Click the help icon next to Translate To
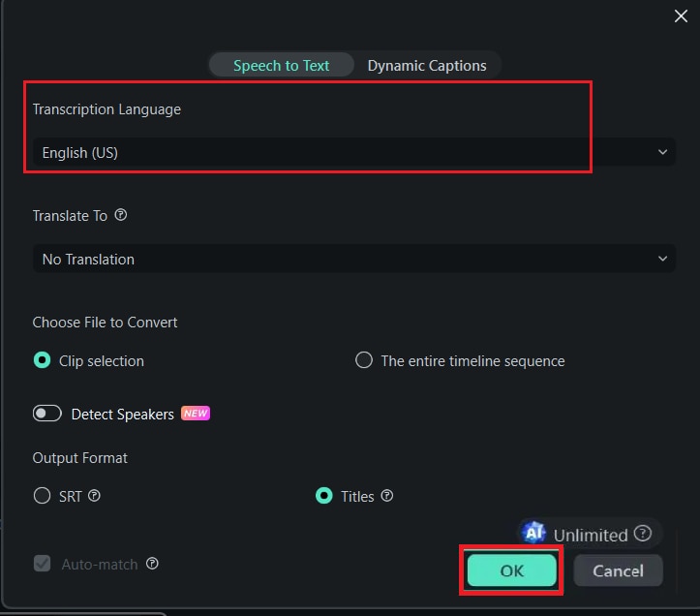The height and width of the screenshot is (616, 700). 121,215
